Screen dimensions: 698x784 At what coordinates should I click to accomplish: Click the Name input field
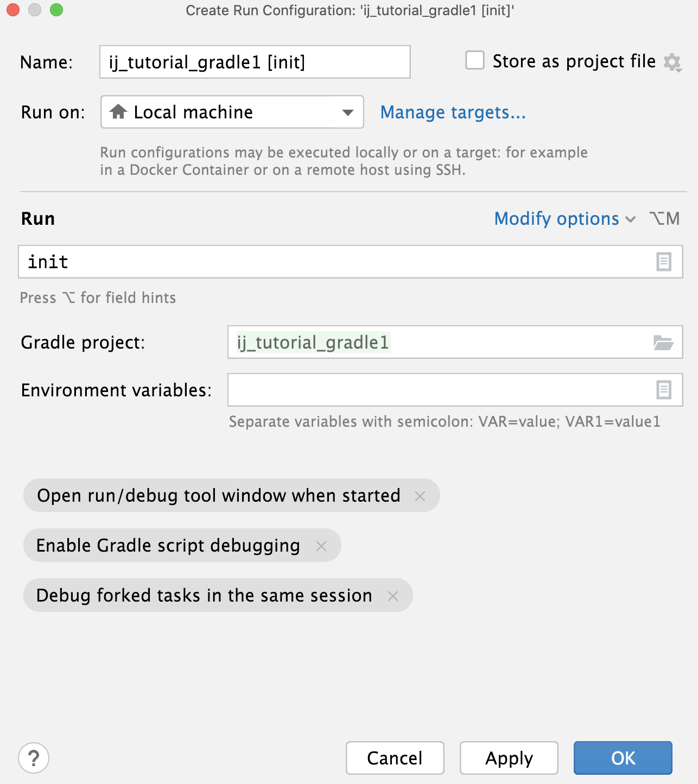click(x=255, y=61)
